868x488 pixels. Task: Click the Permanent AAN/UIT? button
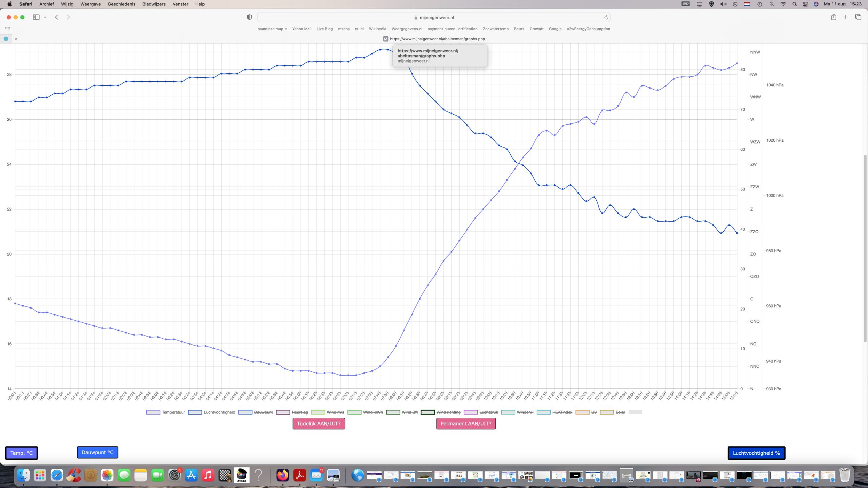(x=466, y=424)
